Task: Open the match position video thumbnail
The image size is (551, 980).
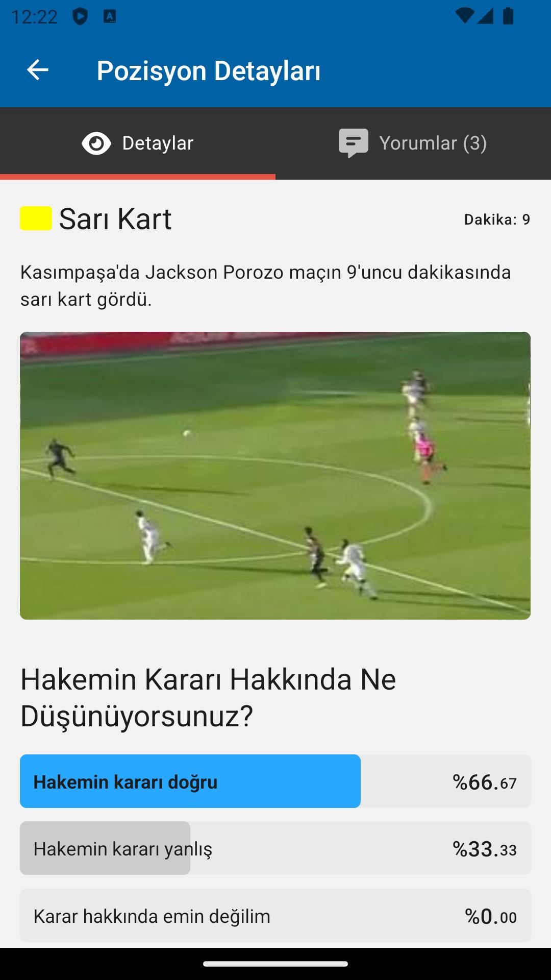Action: (275, 476)
